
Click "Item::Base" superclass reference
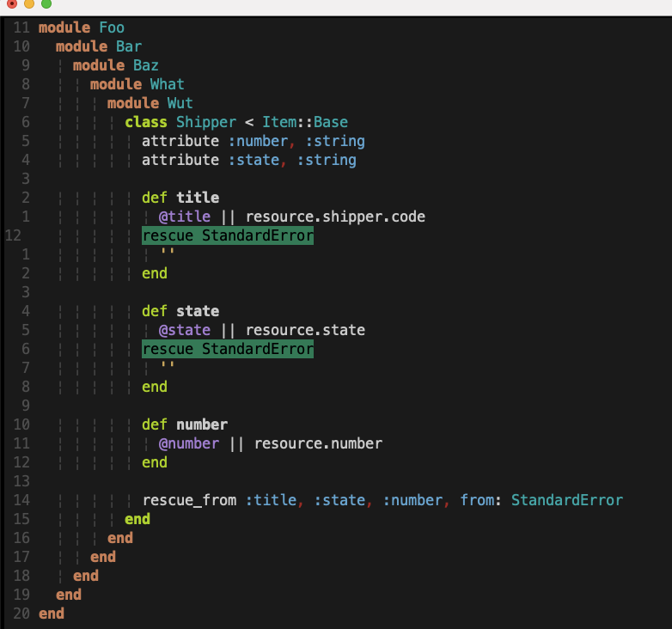pos(305,122)
